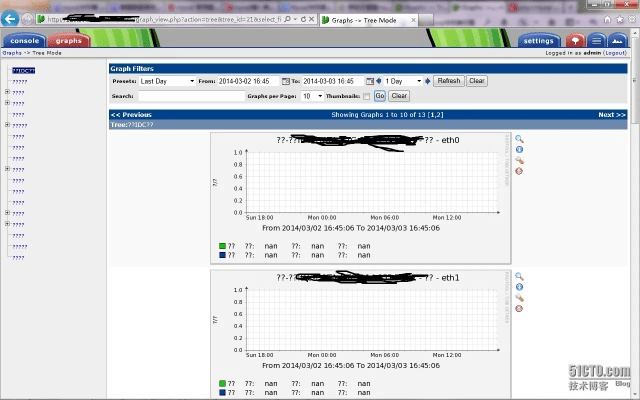Viewport: 640px width, 400px height.
Task: Click the Refresh button
Action: 449,81
